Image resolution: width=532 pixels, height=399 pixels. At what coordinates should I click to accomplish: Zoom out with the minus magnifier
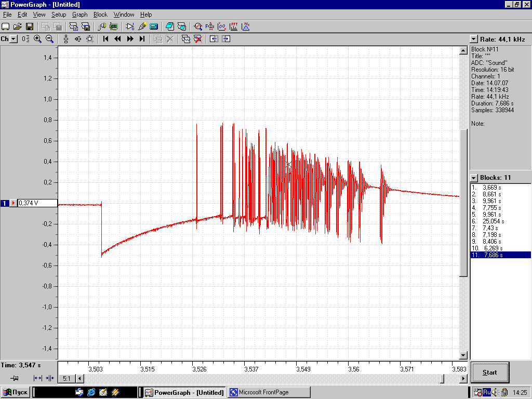pyautogui.click(x=49, y=39)
